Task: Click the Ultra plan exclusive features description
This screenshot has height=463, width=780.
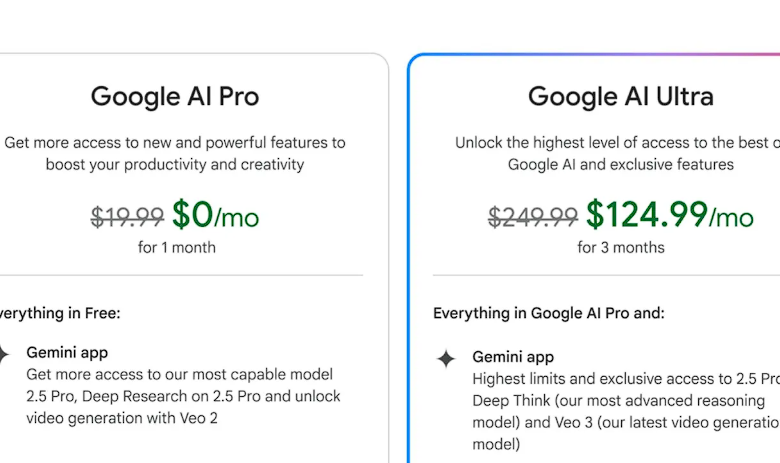Action: click(618, 153)
